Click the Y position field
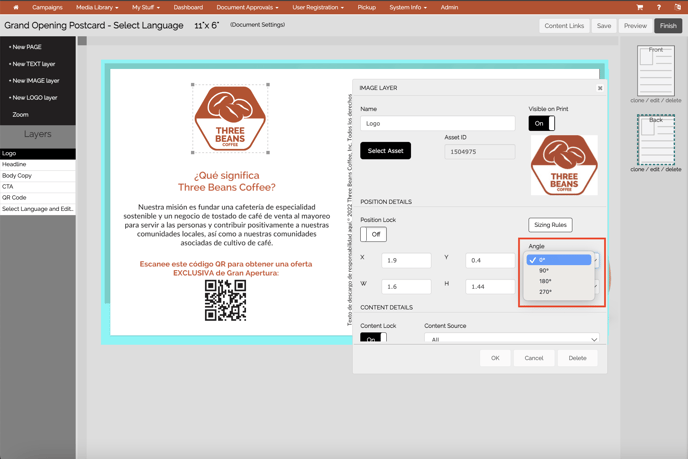Viewport: 688px width, 459px height. pos(490,261)
